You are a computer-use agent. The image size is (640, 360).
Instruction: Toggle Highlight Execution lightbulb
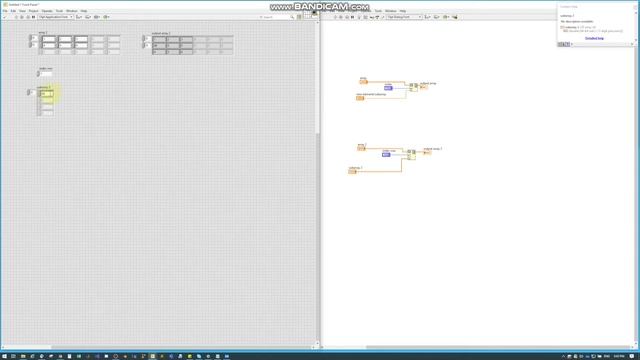(359, 17)
